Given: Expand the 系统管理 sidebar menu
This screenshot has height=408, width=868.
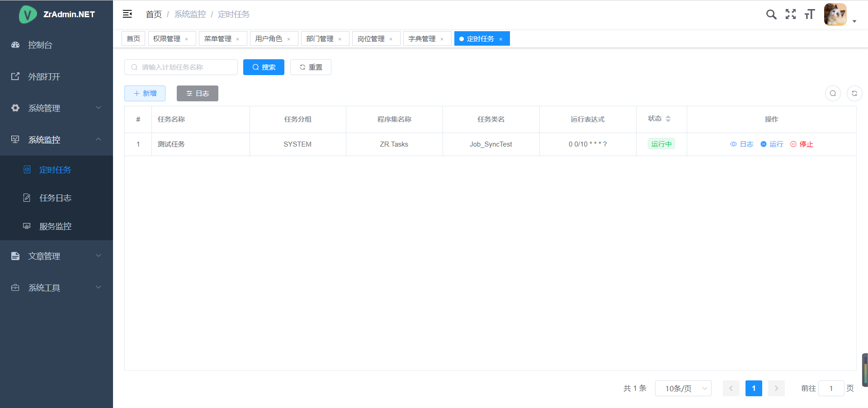Looking at the screenshot, I should (57, 108).
